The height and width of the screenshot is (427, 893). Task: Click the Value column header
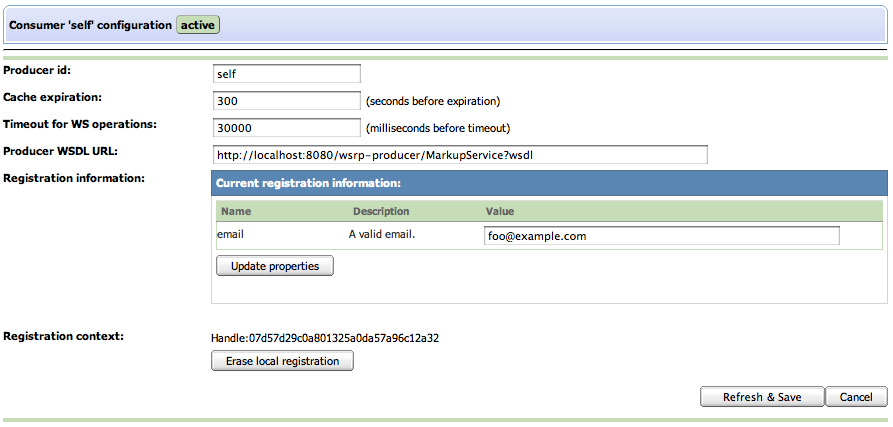499,211
